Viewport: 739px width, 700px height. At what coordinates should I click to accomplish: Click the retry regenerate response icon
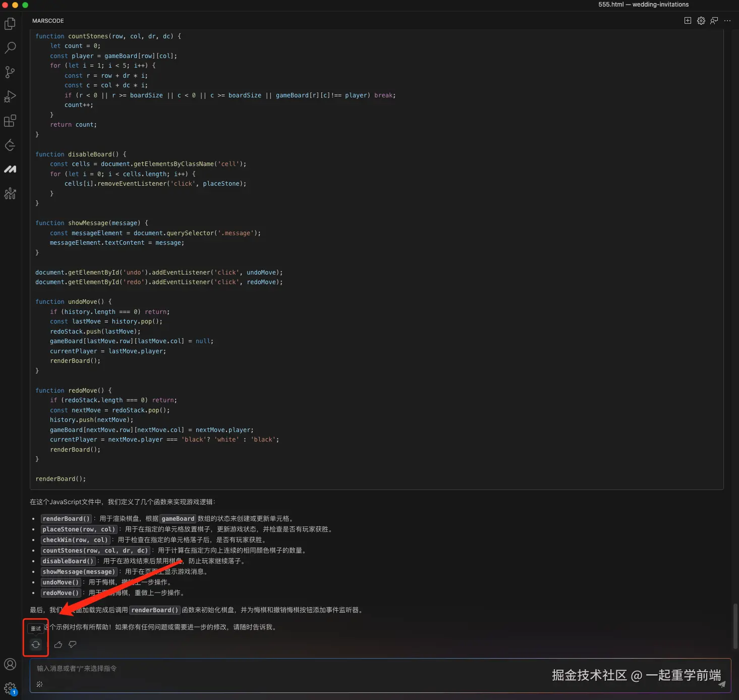pos(36,644)
